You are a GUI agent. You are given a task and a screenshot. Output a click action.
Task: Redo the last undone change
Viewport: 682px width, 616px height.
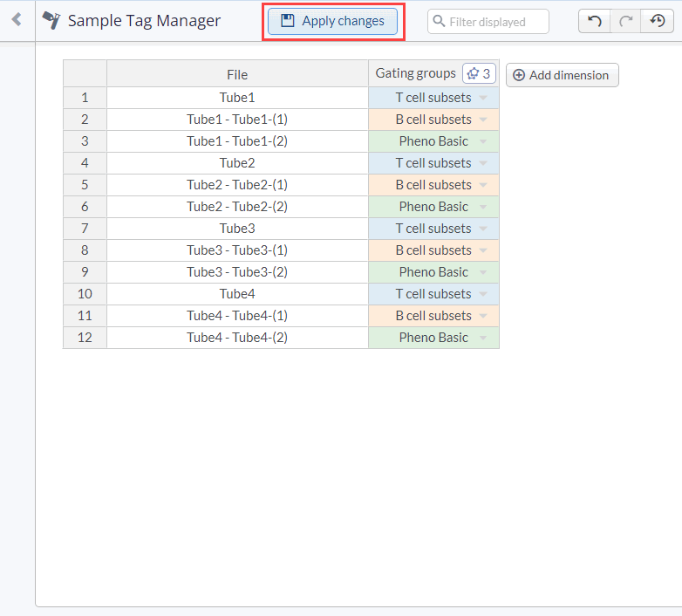tap(625, 21)
